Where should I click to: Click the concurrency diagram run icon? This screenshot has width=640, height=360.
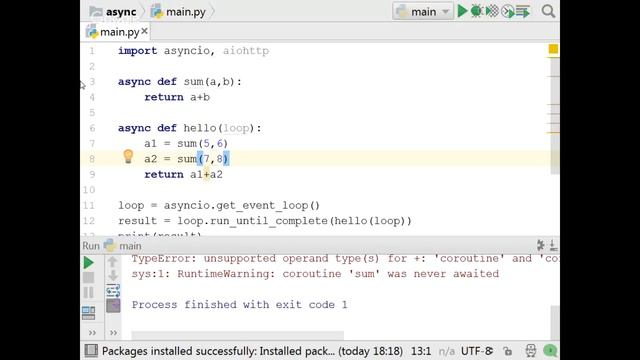click(x=523, y=11)
